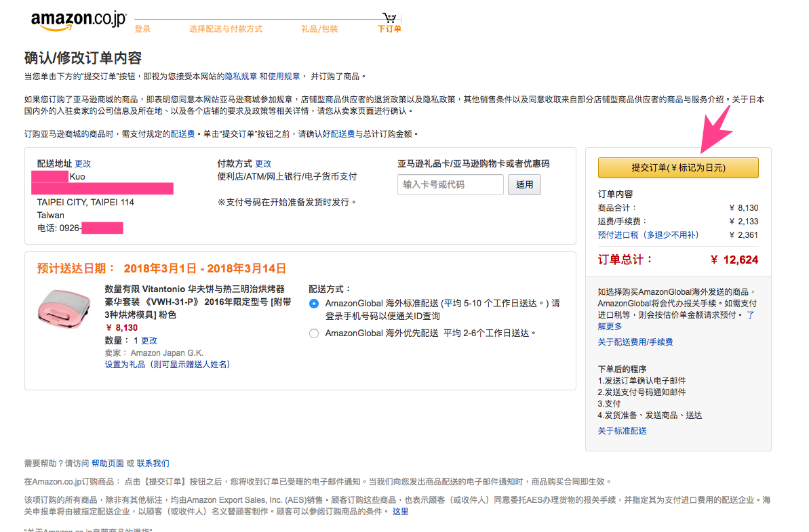Click 更改 next to 付款方式
This screenshot has width=809, height=532.
(263, 163)
